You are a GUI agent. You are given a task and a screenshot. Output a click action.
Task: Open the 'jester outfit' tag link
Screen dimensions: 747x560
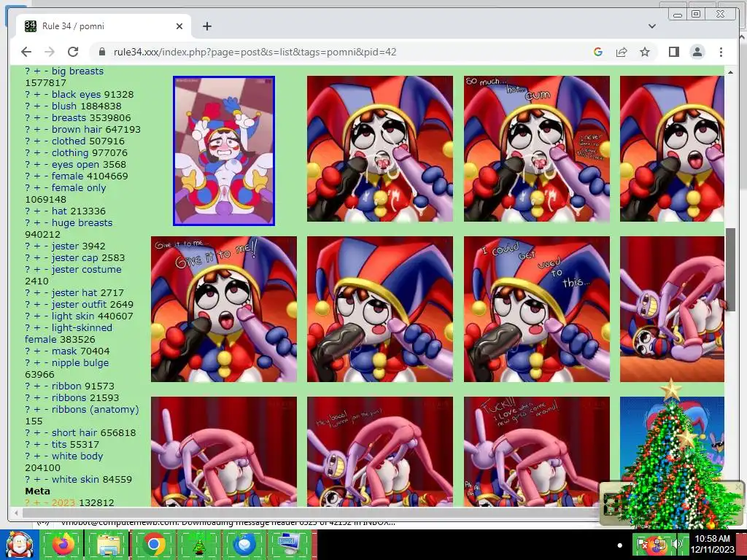coord(79,304)
